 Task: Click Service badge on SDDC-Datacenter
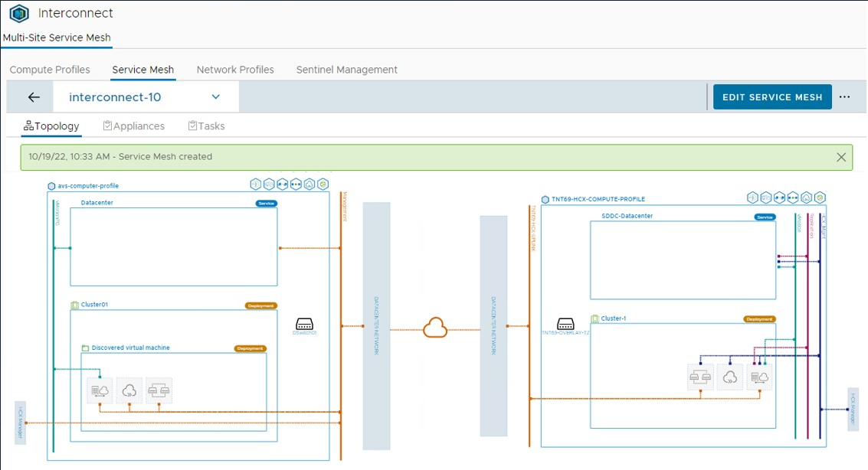(765, 217)
